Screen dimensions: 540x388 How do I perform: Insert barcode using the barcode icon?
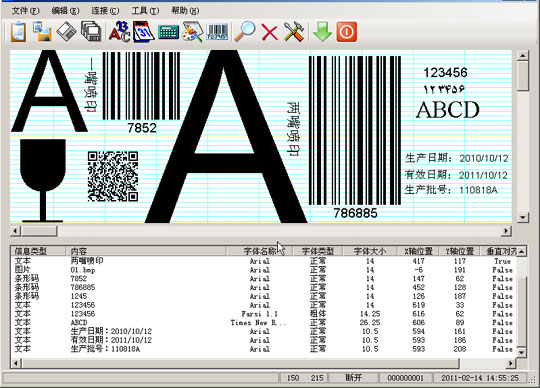point(217,32)
